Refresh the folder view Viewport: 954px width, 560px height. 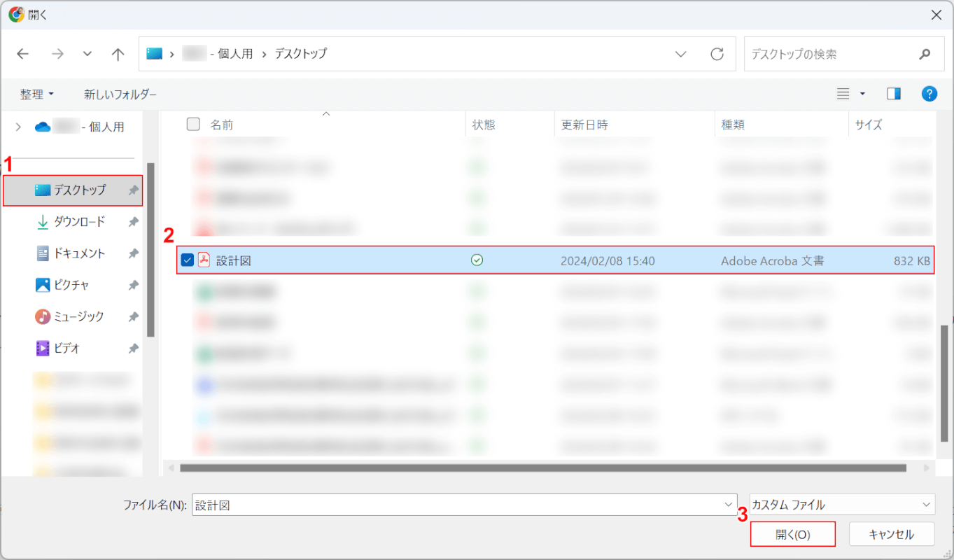(717, 54)
